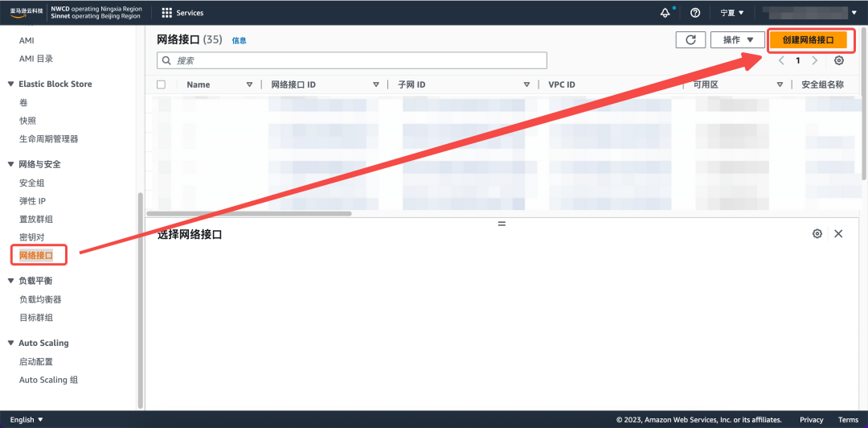Open the notifications bell

tap(665, 13)
